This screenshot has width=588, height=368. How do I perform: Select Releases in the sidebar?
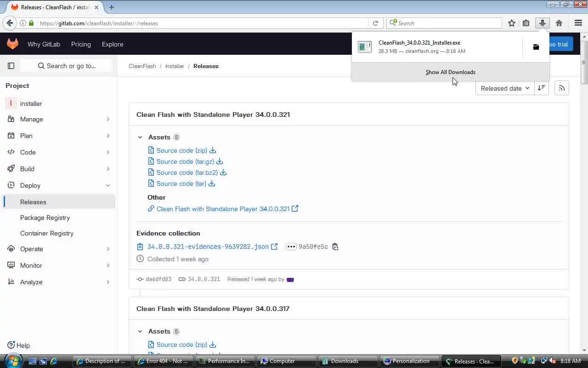[59, 202]
